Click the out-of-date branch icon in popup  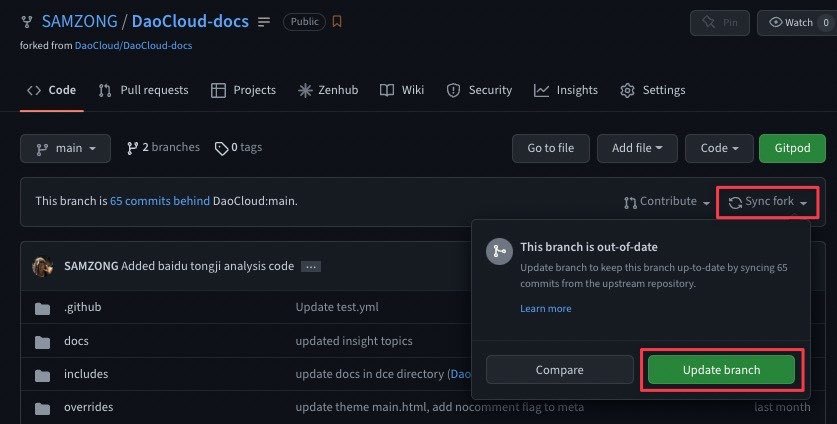[x=500, y=253]
